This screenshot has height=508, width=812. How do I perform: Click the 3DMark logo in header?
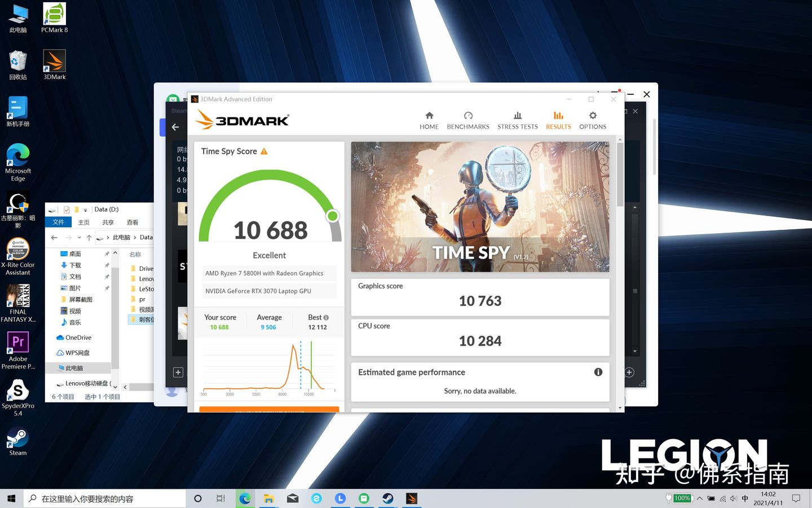point(242,120)
